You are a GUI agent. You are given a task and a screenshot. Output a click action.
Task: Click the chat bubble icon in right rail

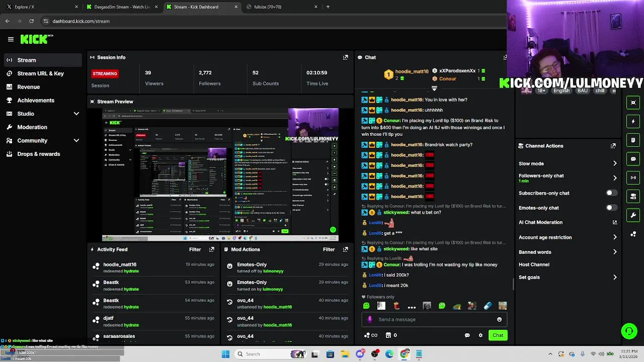[633, 159]
